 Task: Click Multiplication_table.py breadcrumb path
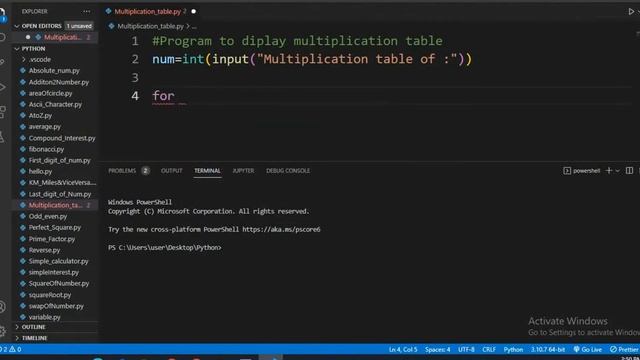coord(151,26)
